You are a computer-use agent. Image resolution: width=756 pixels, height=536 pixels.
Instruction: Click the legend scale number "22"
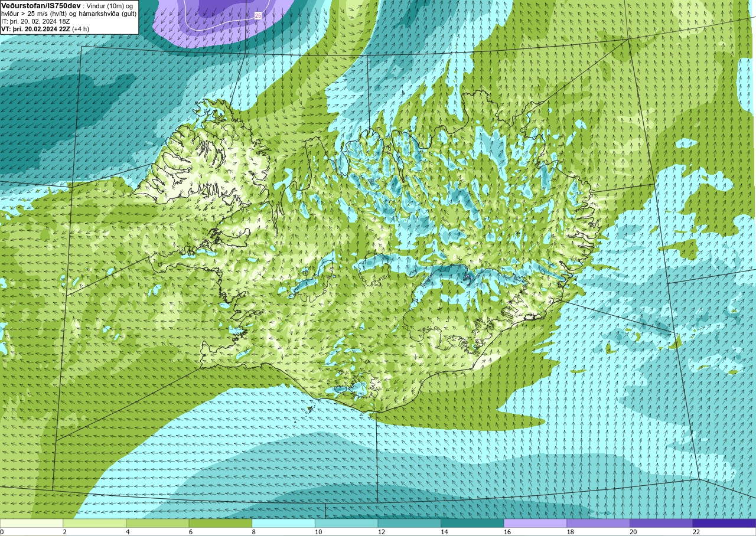tap(696, 532)
